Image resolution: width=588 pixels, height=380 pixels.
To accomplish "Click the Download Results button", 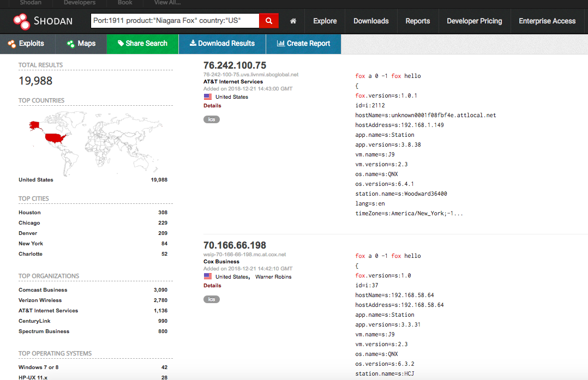I will (222, 44).
